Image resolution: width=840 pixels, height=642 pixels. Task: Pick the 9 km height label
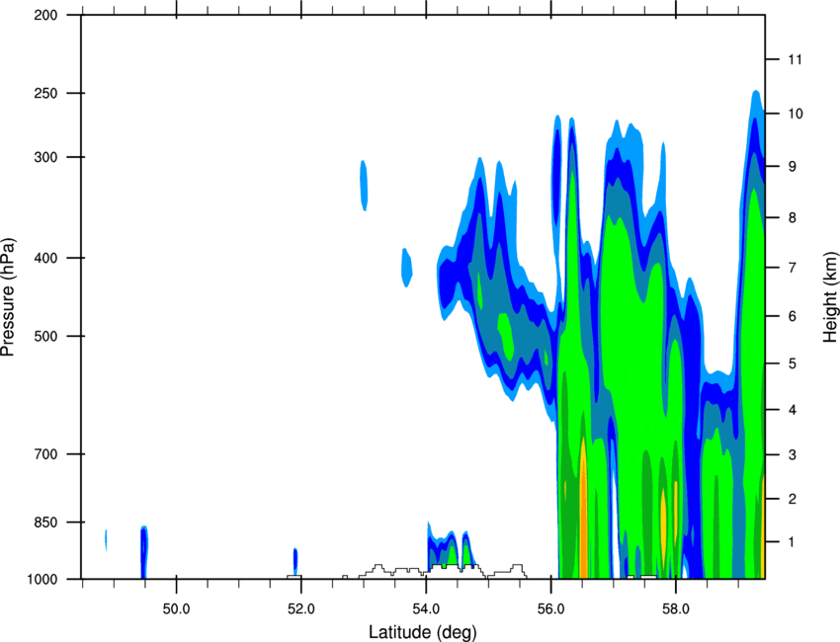tap(792, 167)
